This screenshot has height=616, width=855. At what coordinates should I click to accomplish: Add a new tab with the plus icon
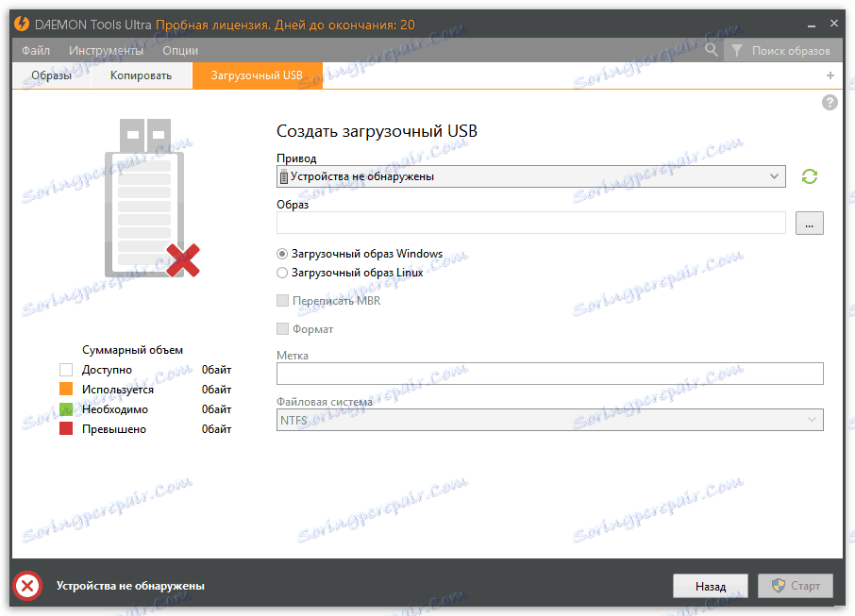point(830,75)
